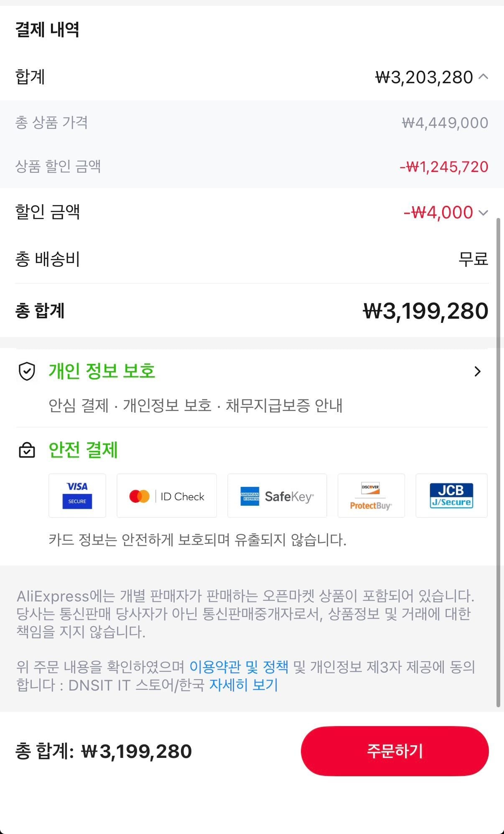Screen dimensions: 504x834
Task: Click the vertical scrollbar on the right
Action: (498, 460)
